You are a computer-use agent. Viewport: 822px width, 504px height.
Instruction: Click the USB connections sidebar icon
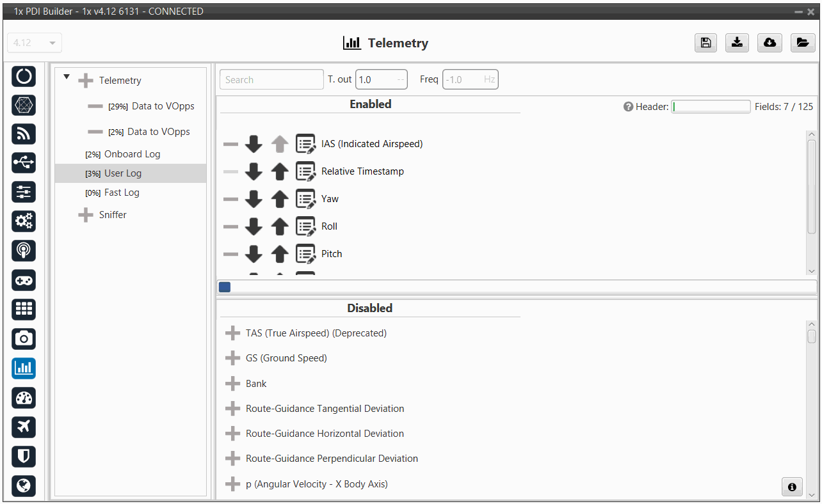tap(24, 163)
